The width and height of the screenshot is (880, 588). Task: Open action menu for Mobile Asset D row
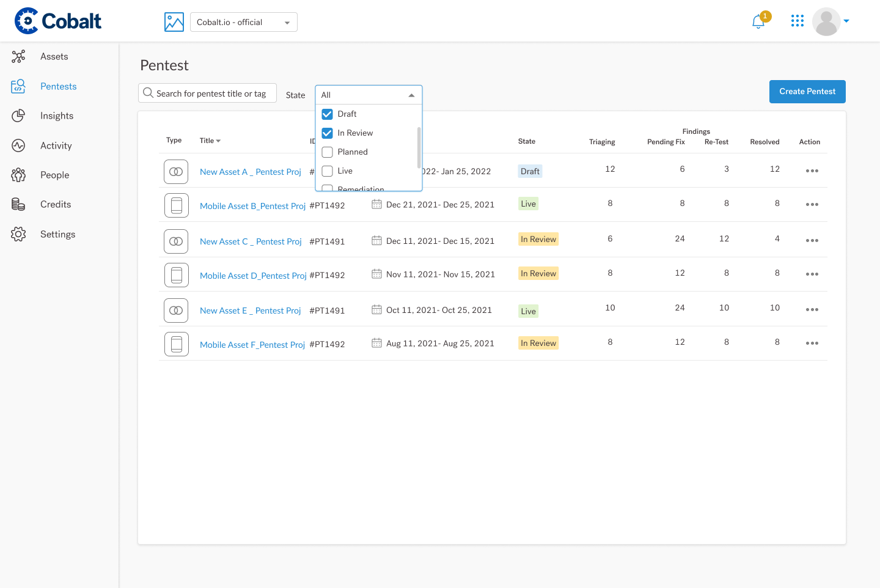[x=812, y=274]
